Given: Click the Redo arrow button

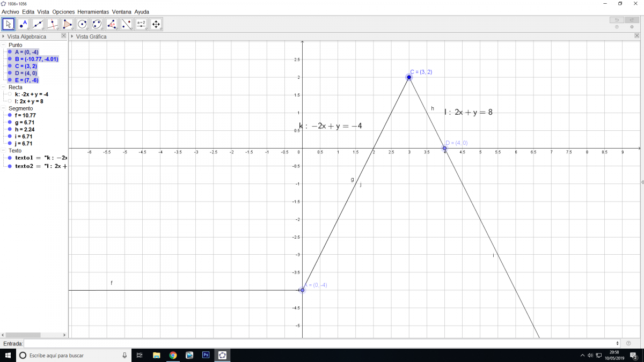Looking at the screenshot, I should tap(632, 20).
